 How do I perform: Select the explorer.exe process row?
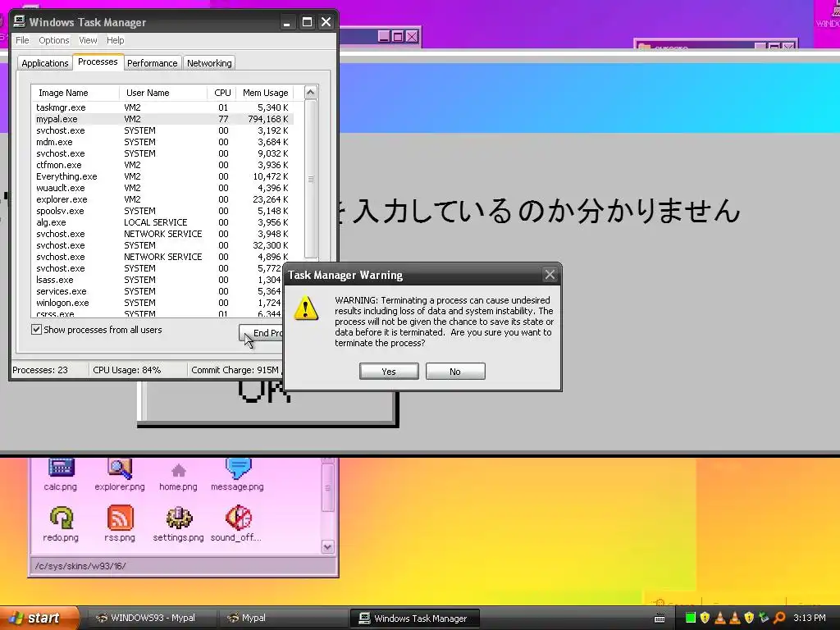tap(162, 199)
